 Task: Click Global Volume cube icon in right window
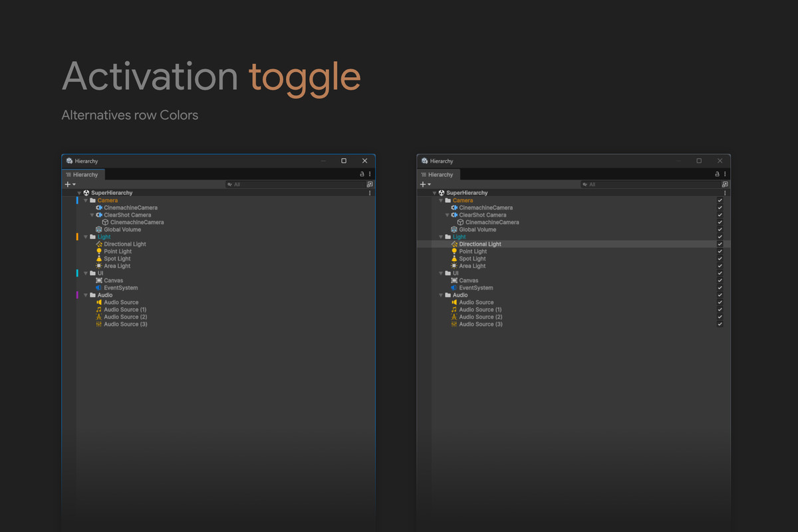point(454,229)
